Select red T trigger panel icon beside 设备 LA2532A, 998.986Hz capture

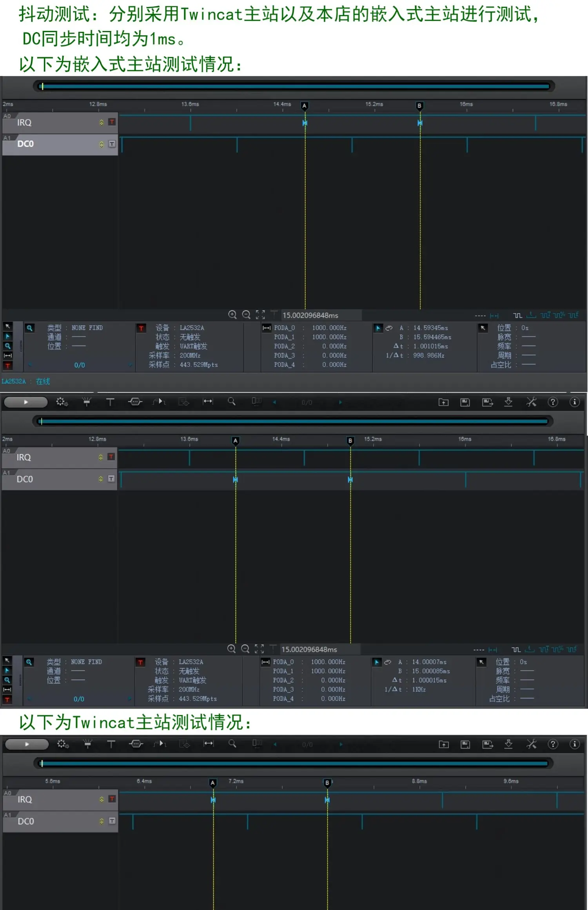click(x=141, y=328)
